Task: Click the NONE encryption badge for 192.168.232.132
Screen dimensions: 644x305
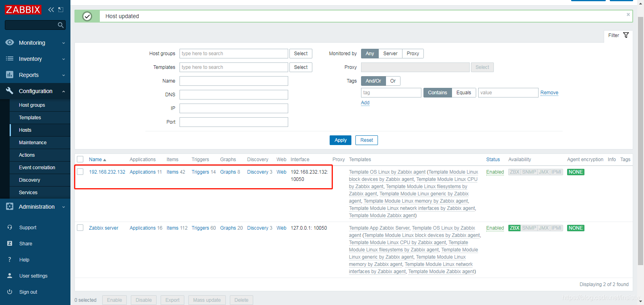Action: [x=576, y=172]
